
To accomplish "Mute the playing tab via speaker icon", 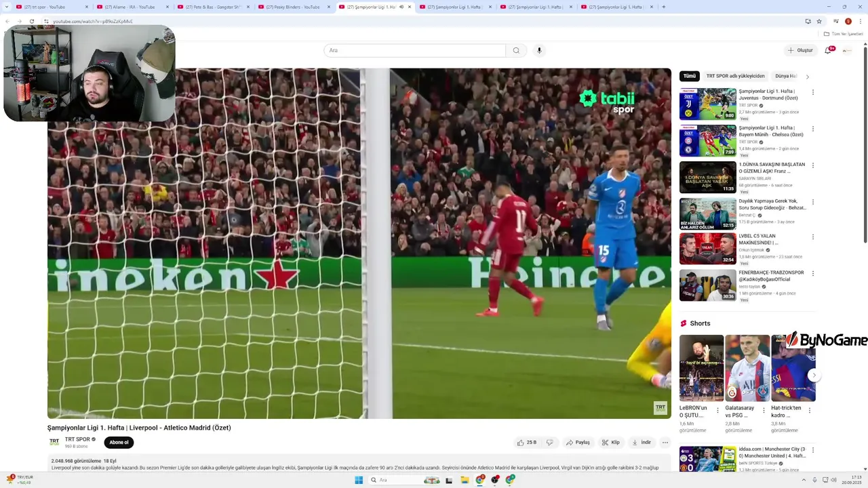I will tap(401, 7).
